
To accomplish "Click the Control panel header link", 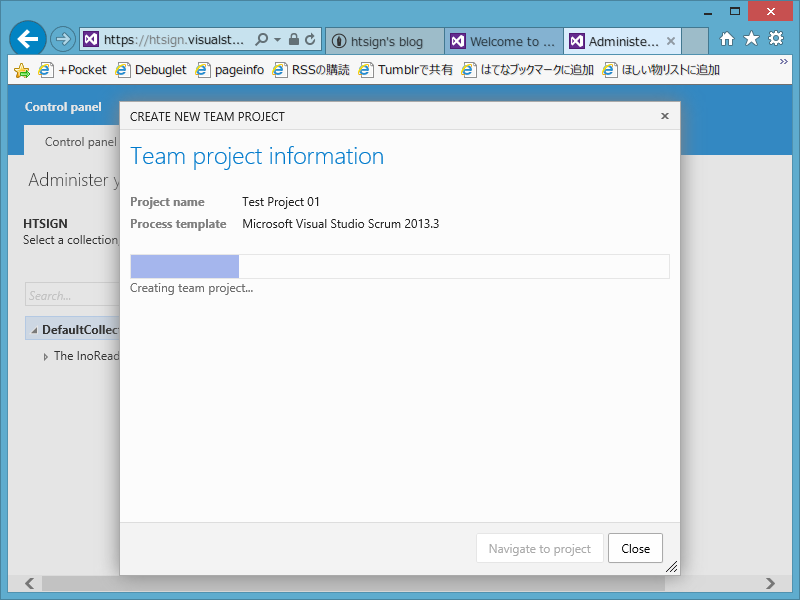I will 63,107.
